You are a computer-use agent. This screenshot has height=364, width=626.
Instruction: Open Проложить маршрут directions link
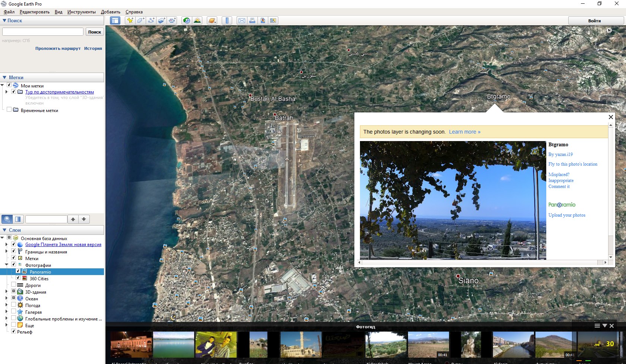coord(58,48)
